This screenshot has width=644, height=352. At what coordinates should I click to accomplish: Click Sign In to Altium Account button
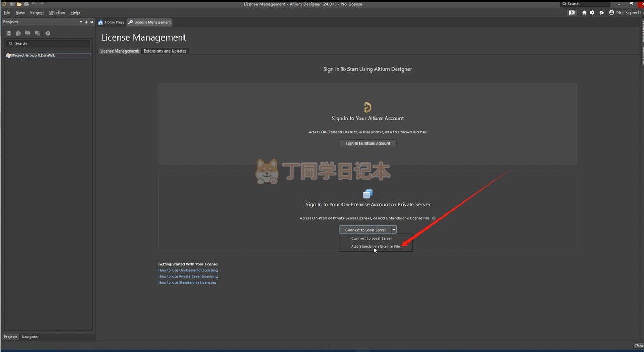click(x=368, y=144)
